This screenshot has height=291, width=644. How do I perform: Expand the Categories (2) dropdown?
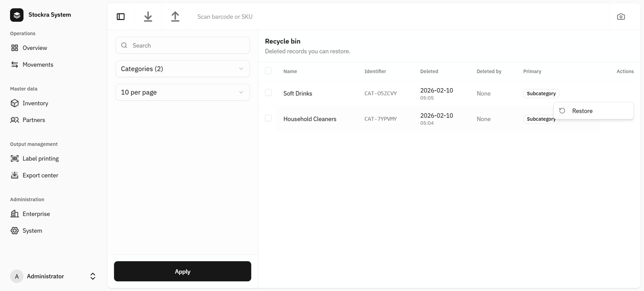182,69
